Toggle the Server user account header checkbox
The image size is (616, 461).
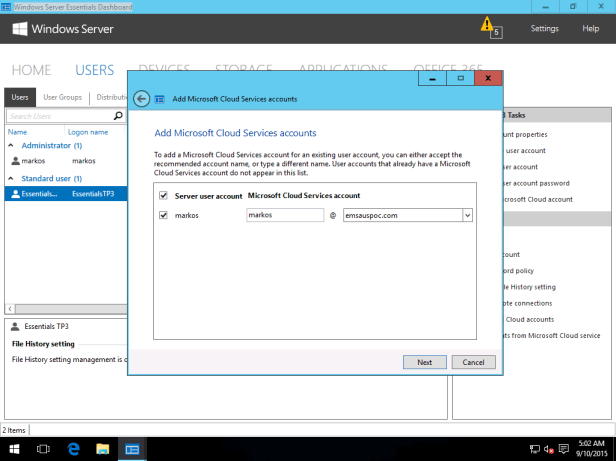(164, 195)
